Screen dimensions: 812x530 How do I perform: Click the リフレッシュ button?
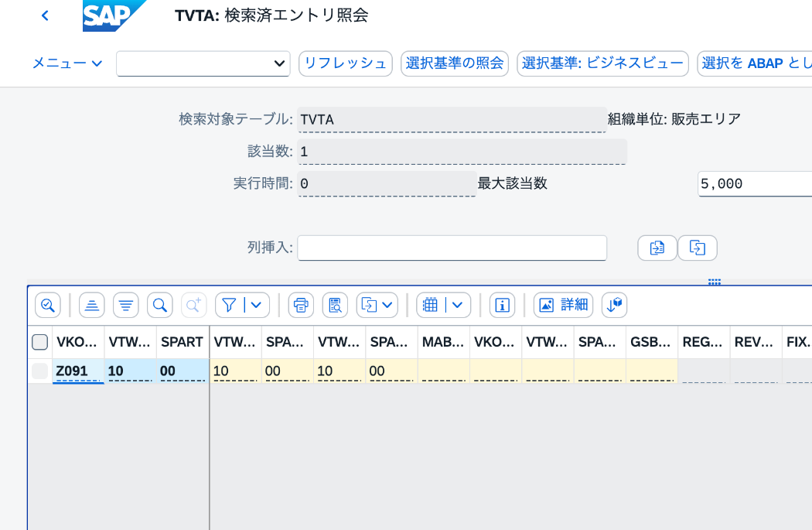[346, 63]
